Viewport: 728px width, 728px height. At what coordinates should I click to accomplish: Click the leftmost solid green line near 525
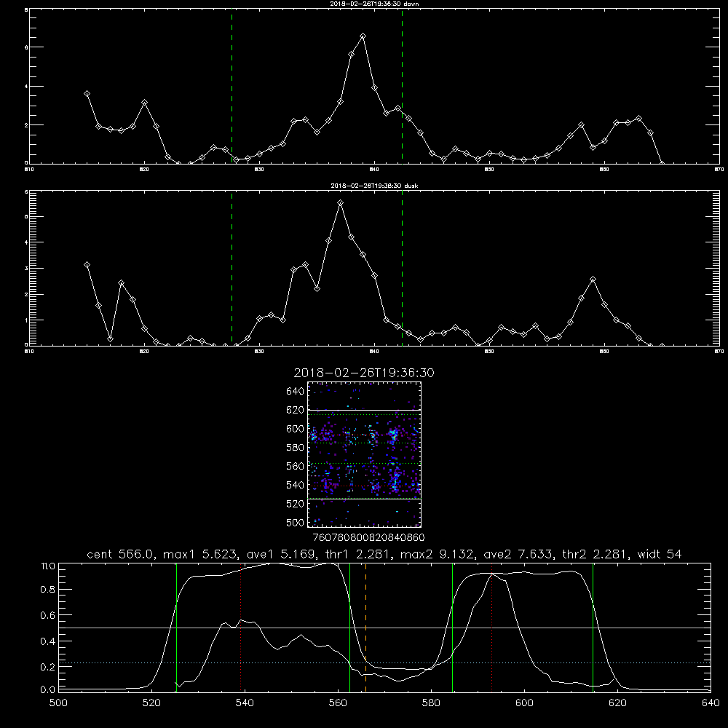(176, 628)
